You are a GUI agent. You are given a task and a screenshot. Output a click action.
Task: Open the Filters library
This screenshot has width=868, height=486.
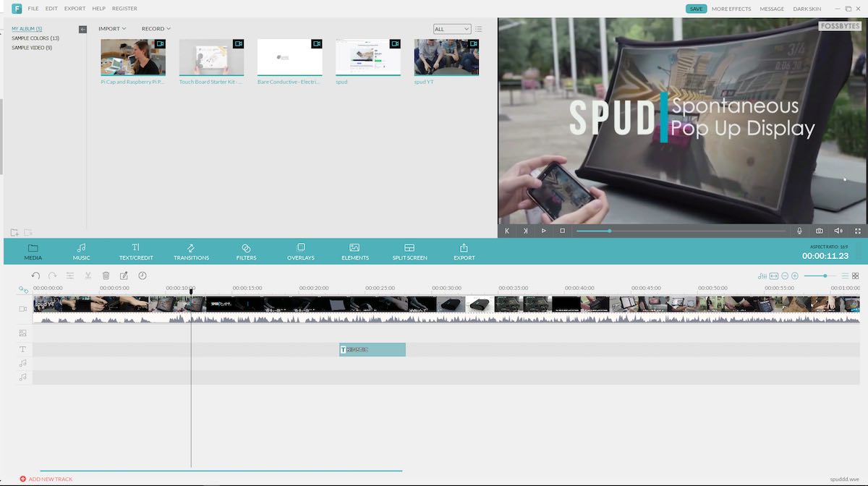click(x=246, y=252)
